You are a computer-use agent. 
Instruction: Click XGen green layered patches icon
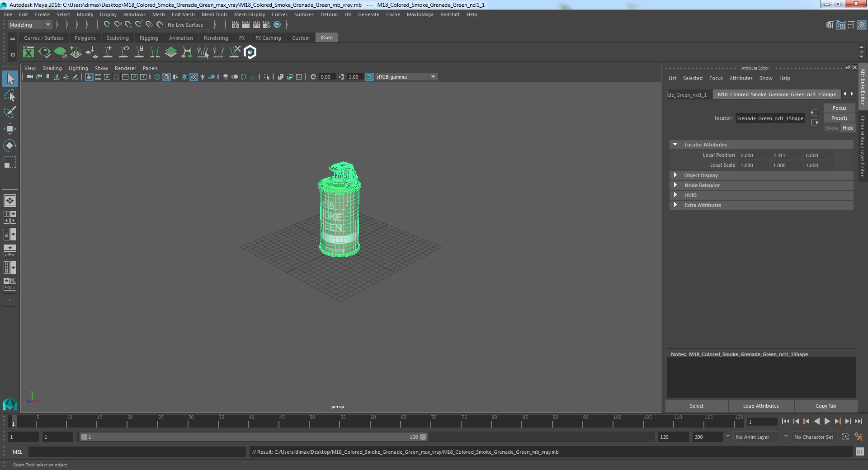171,52
